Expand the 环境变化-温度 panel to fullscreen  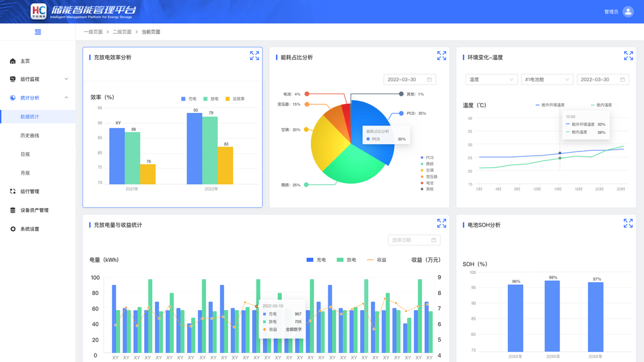[628, 56]
